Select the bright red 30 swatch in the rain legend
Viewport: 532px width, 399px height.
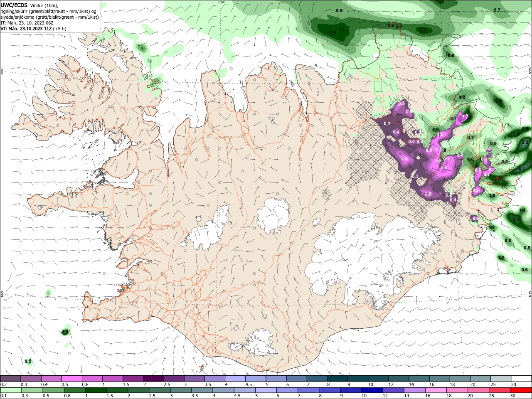click(521, 390)
